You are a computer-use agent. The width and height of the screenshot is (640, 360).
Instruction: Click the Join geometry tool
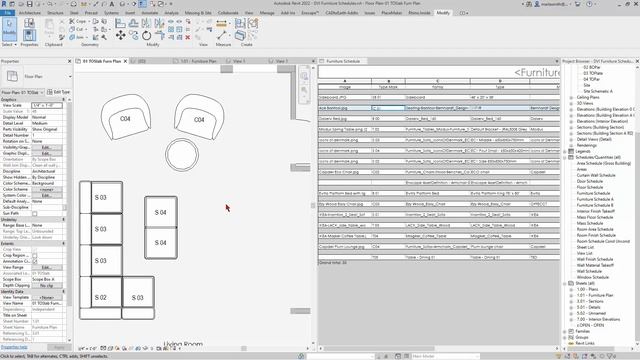pos(78,37)
